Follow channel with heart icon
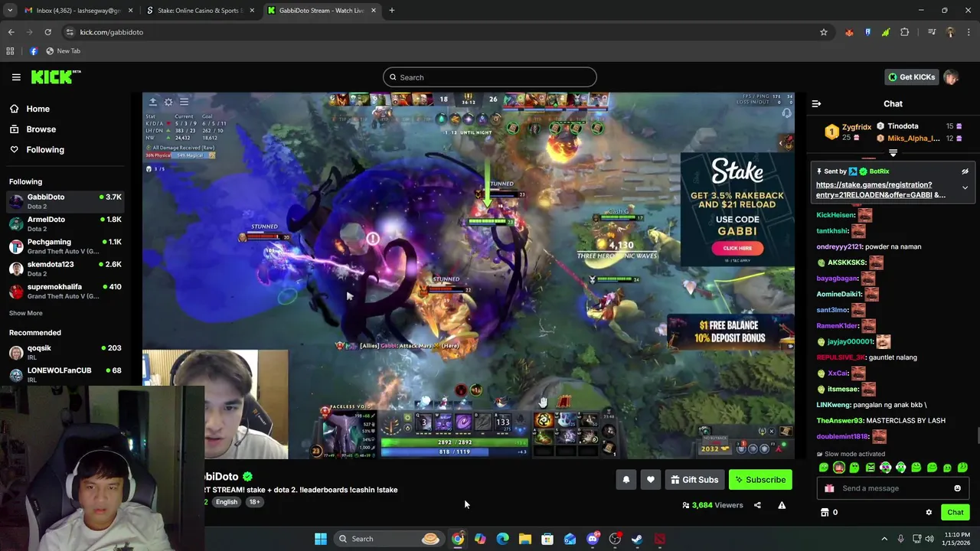 point(650,480)
